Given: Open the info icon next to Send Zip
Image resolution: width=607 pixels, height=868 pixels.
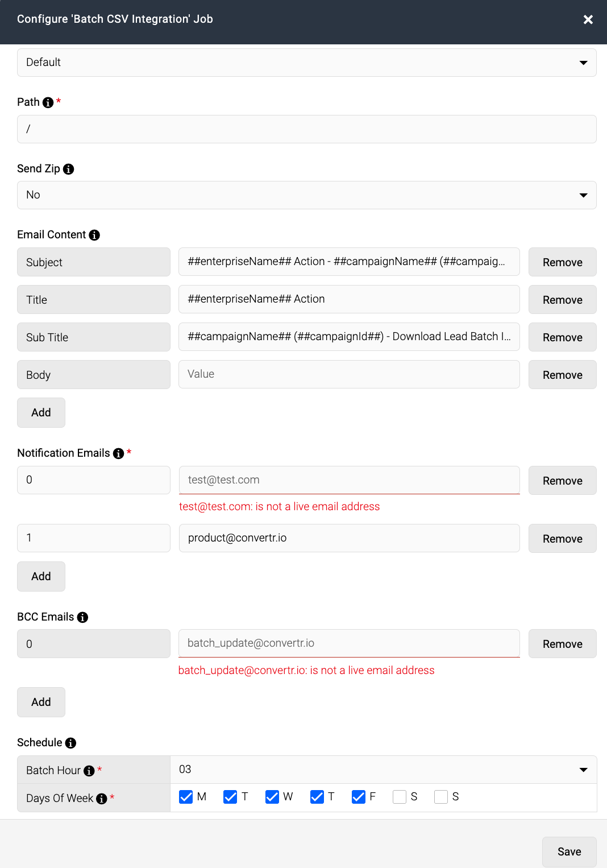Looking at the screenshot, I should [69, 169].
